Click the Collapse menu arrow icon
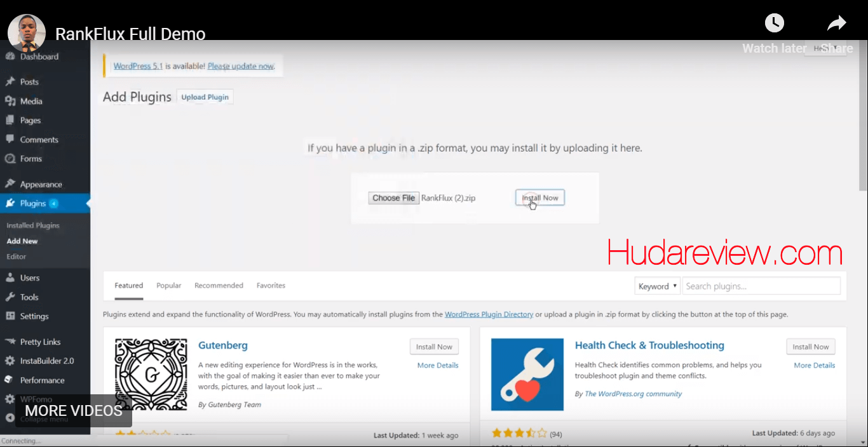This screenshot has width=868, height=447. tap(10, 418)
